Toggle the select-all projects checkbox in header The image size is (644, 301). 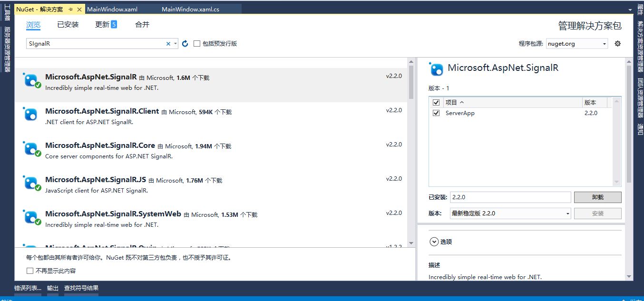point(436,102)
